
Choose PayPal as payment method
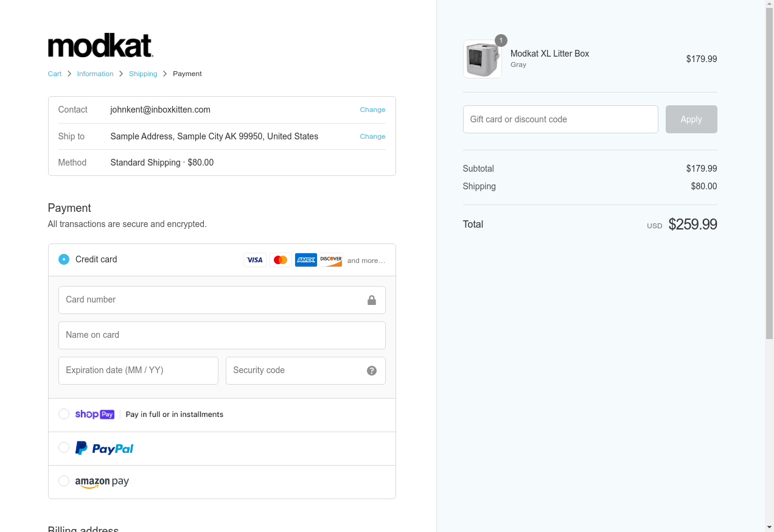(64, 447)
